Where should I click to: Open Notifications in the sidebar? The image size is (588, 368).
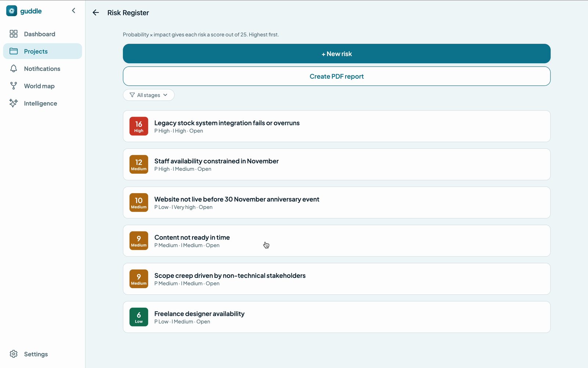tap(43, 68)
